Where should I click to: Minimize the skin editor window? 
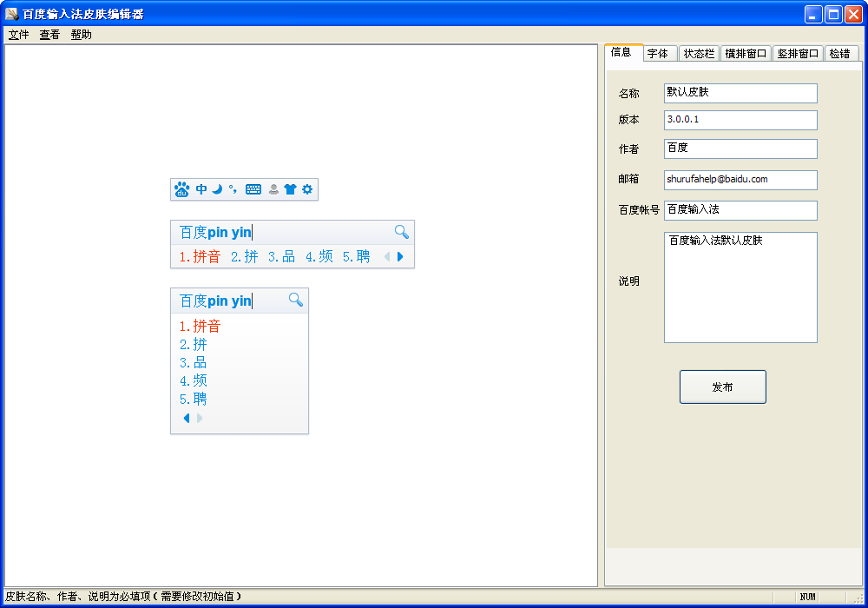click(813, 14)
